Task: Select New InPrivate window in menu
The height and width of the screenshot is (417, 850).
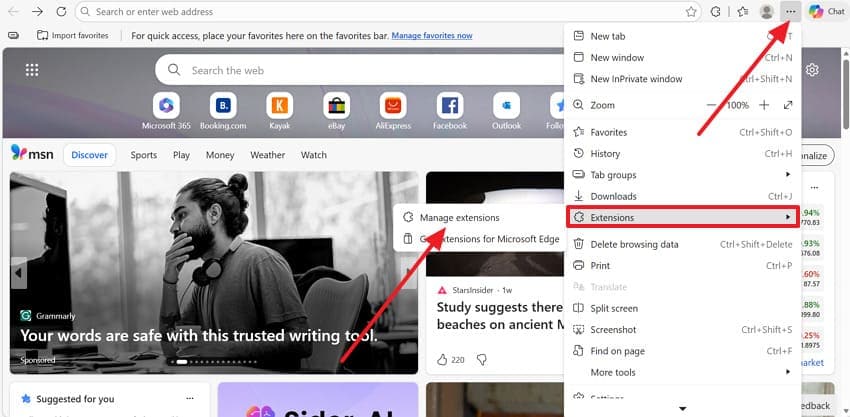Action: [682, 79]
